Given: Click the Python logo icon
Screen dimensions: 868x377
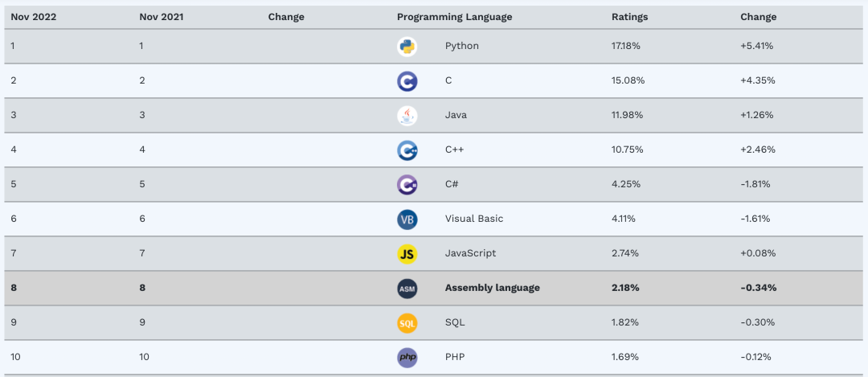Looking at the screenshot, I should click(407, 47).
